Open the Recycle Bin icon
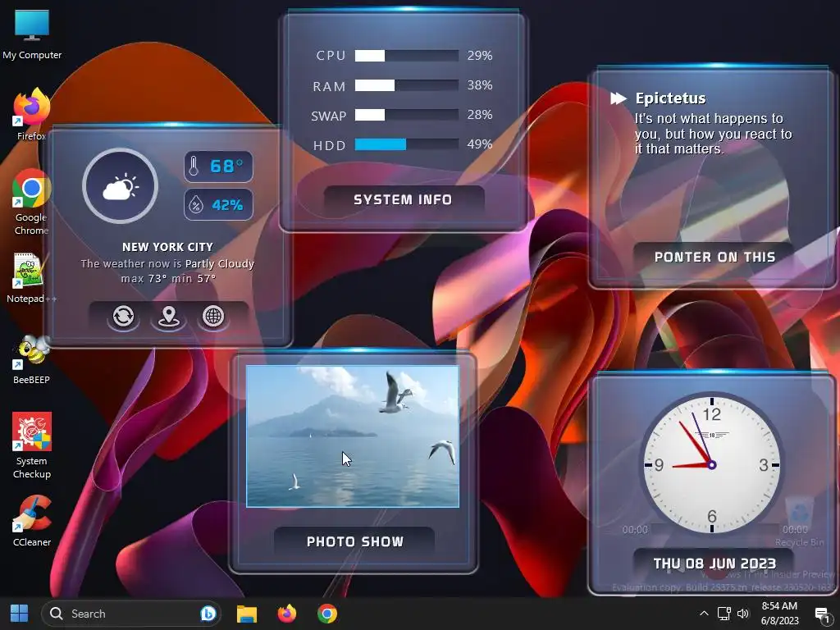 pyautogui.click(x=799, y=521)
